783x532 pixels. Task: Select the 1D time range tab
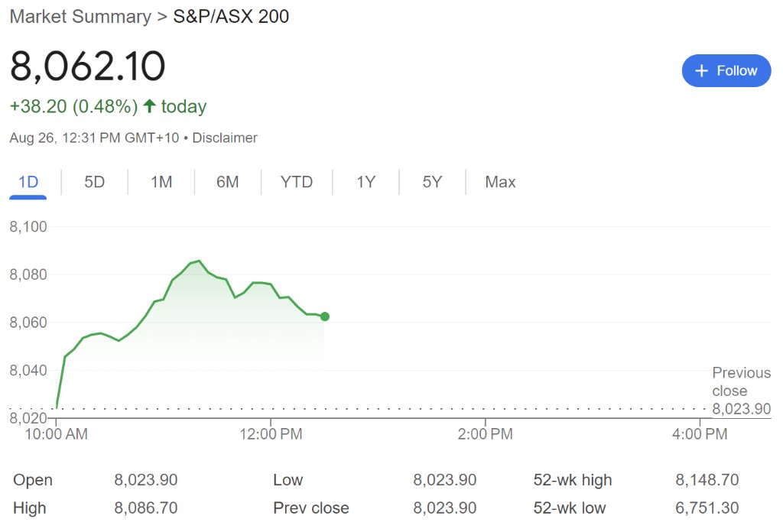28,182
